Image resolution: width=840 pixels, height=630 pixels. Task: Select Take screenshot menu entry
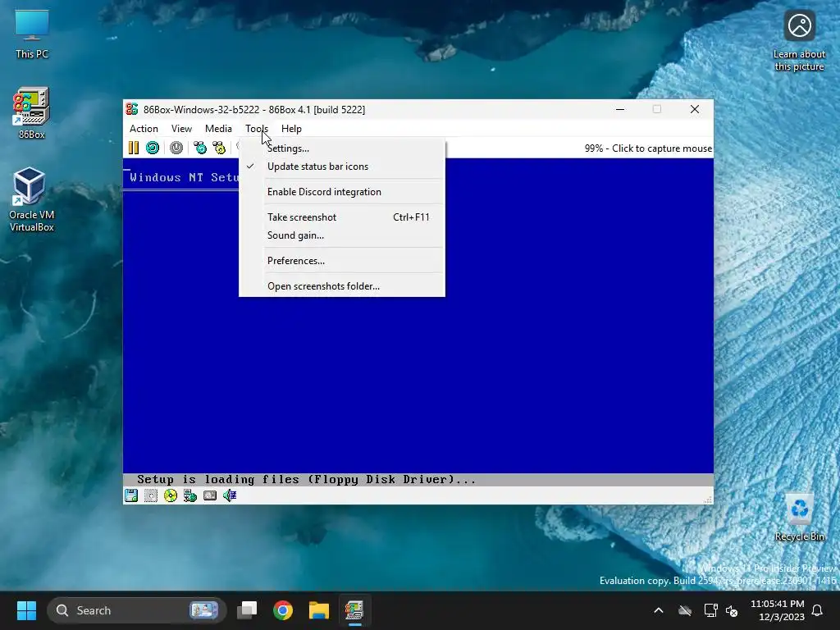342,217
